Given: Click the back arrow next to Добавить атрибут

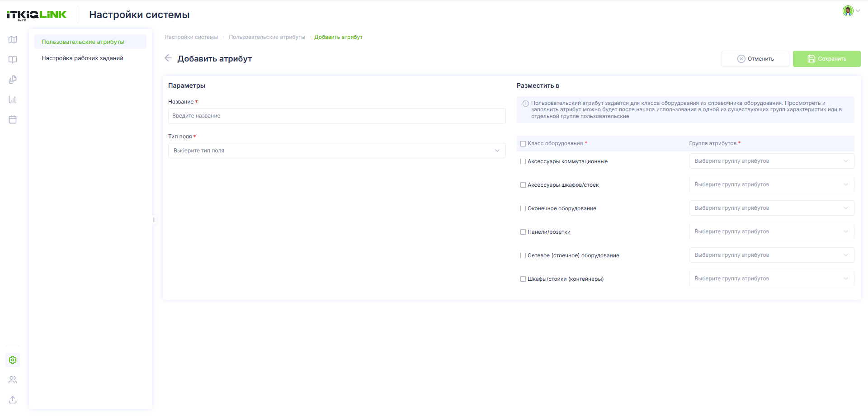Looking at the screenshot, I should [168, 58].
